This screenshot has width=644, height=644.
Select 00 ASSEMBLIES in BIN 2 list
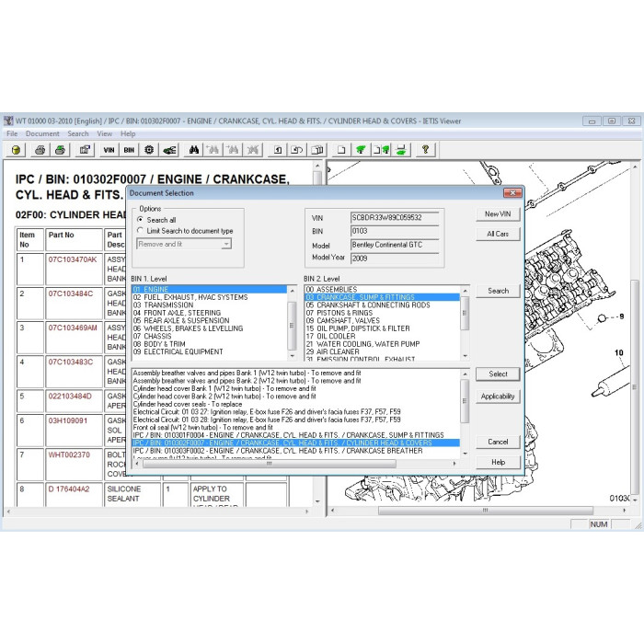click(x=383, y=290)
